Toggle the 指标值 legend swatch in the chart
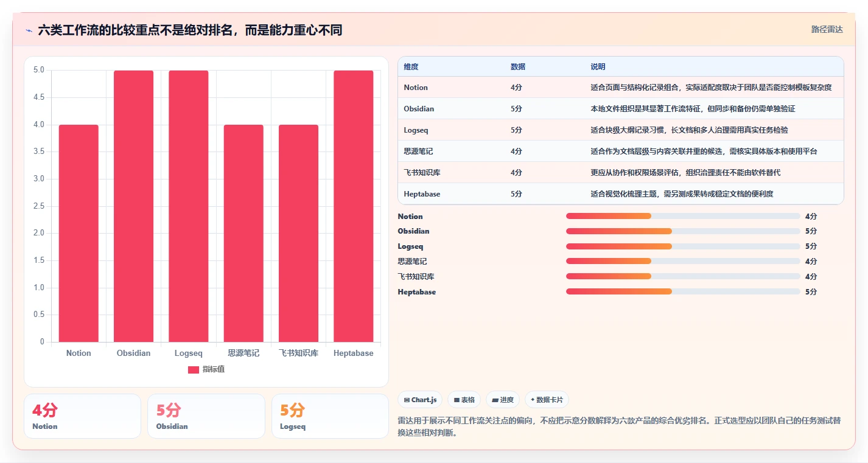 click(193, 369)
